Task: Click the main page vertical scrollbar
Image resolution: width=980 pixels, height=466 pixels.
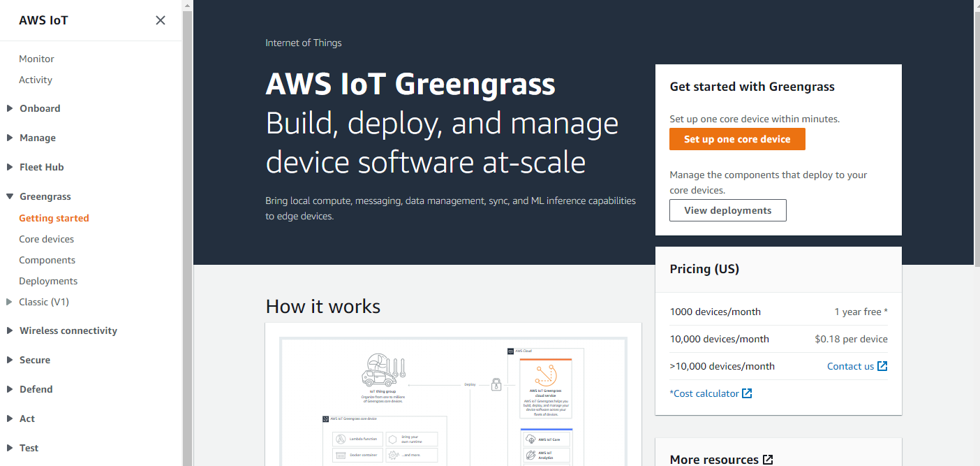Action: click(975, 133)
